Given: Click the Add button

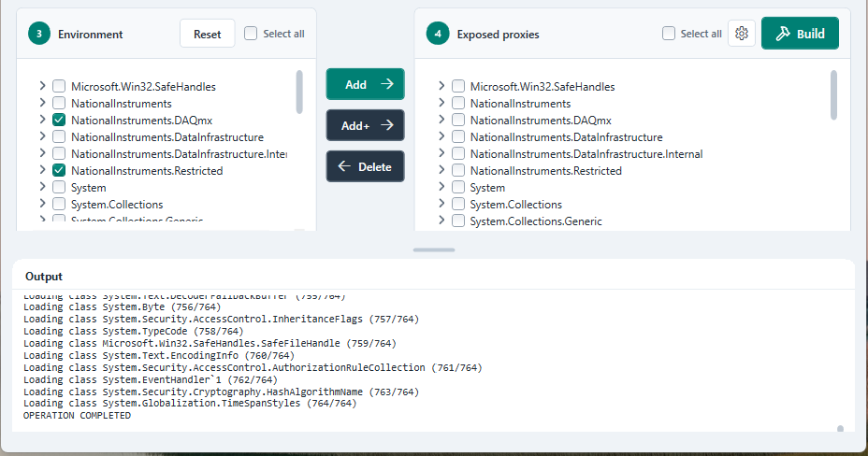Looking at the screenshot, I should coord(366,84).
